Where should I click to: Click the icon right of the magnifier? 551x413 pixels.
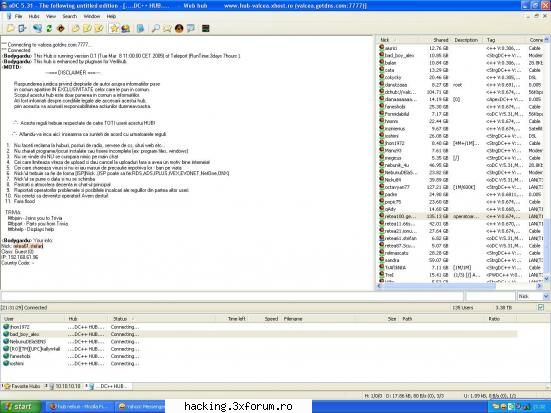click(x=167, y=28)
